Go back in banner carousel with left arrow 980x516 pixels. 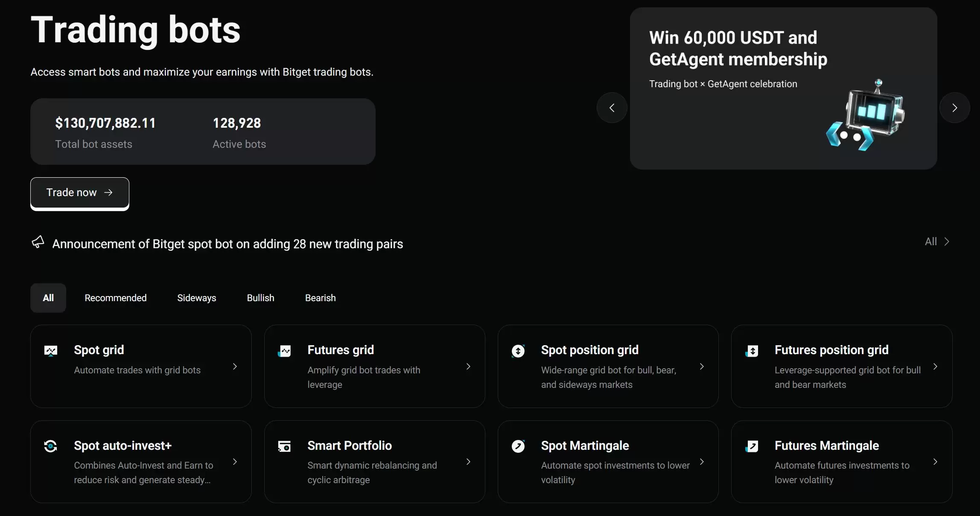pyautogui.click(x=611, y=108)
